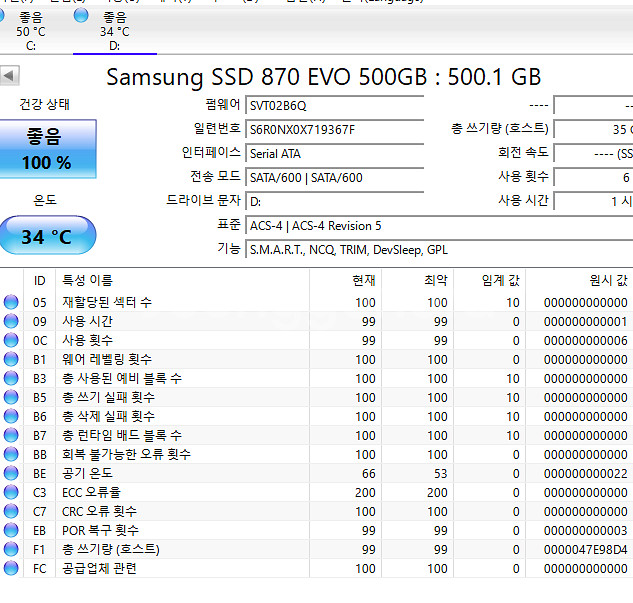Click current value 200 in ECC 오류율 row
The width and height of the screenshot is (633, 603).
365,492
